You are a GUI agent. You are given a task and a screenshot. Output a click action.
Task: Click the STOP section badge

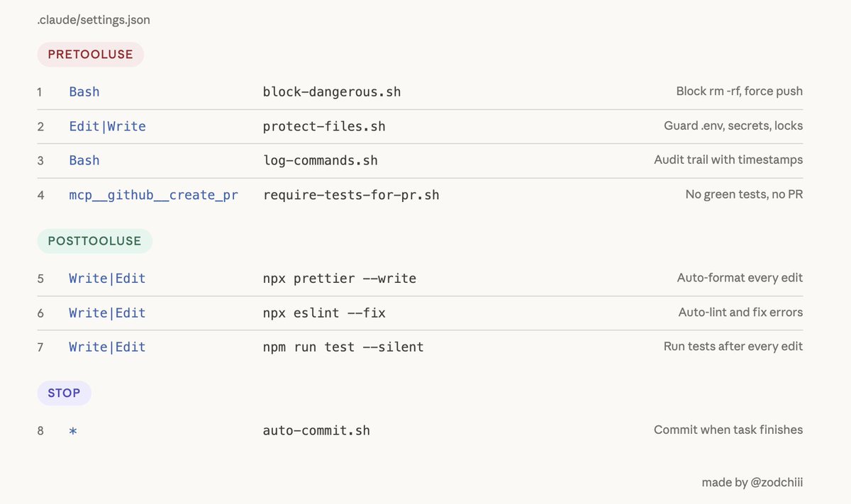[64, 393]
